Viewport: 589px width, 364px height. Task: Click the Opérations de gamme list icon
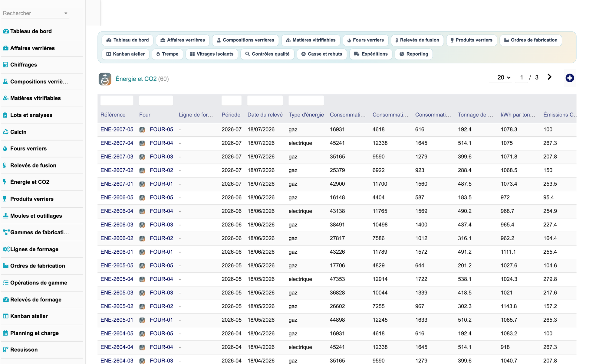coord(5,283)
